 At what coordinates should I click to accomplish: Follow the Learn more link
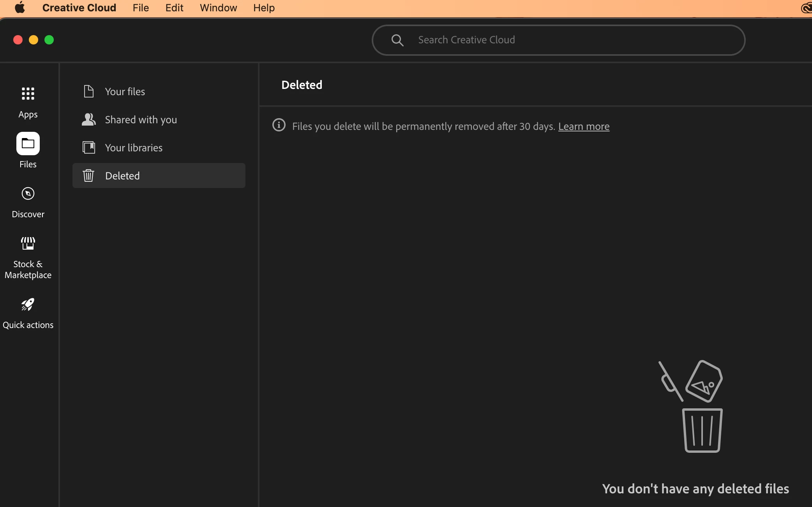click(x=583, y=126)
